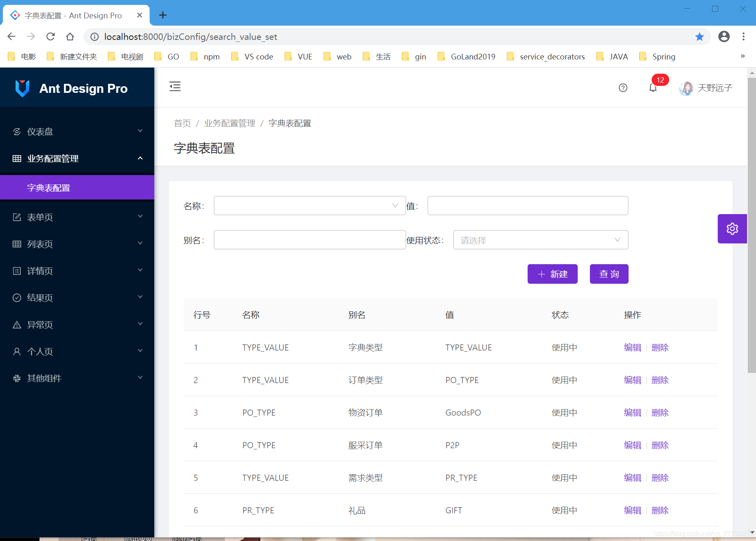The image size is (756, 541).
Task: Click 删除 on the PO_TYPE GoodsPO row
Action: pyautogui.click(x=660, y=412)
